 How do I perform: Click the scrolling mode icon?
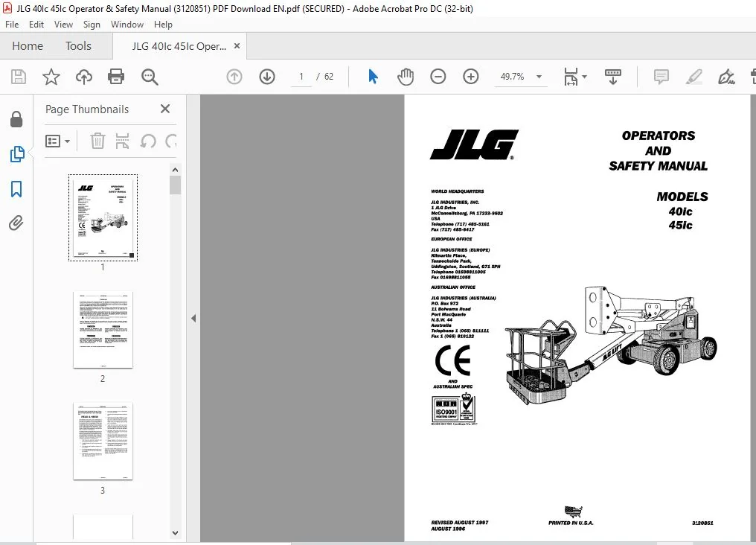point(613,77)
